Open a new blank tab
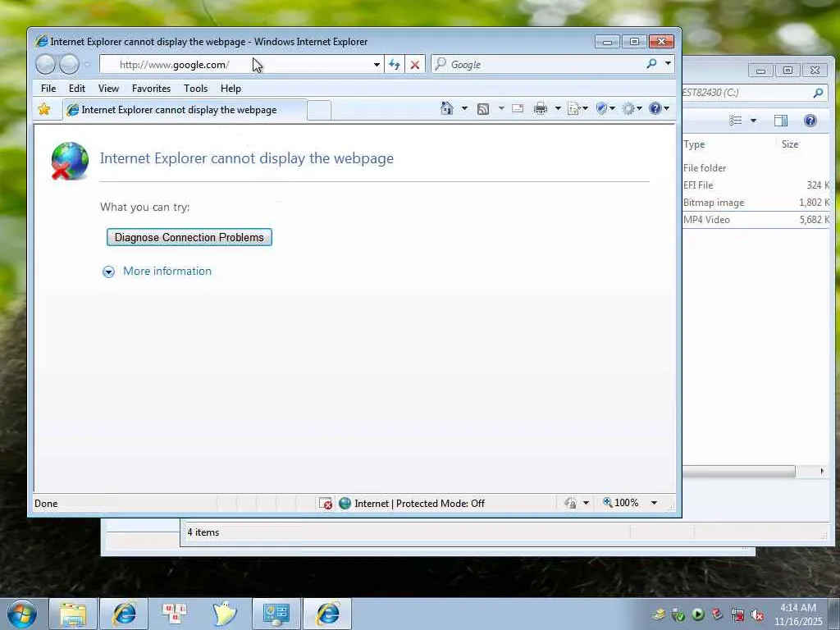This screenshot has height=630, width=840. click(319, 111)
